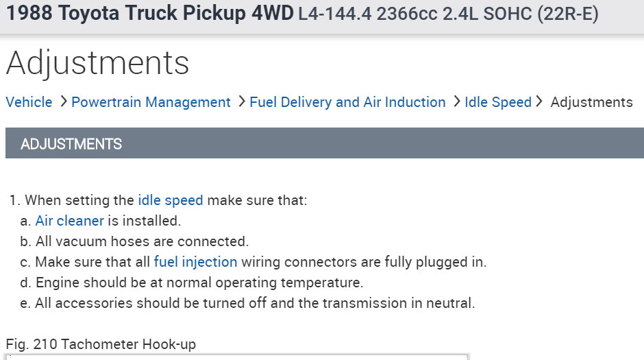Select the 1988 Toyota Truck Pickup 4WD title
This screenshot has height=360, width=644.
tap(150, 14)
